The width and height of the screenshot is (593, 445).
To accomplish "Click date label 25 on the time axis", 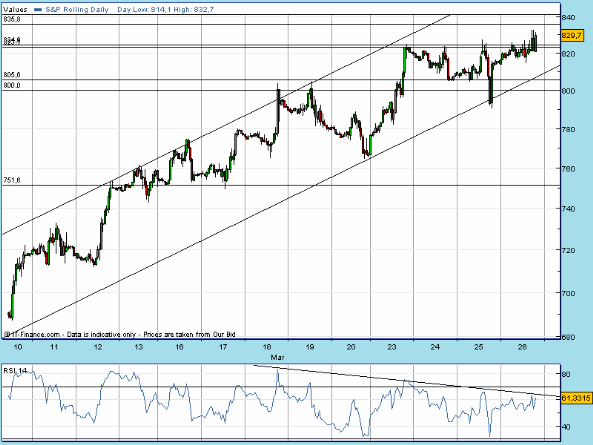I will click(479, 347).
